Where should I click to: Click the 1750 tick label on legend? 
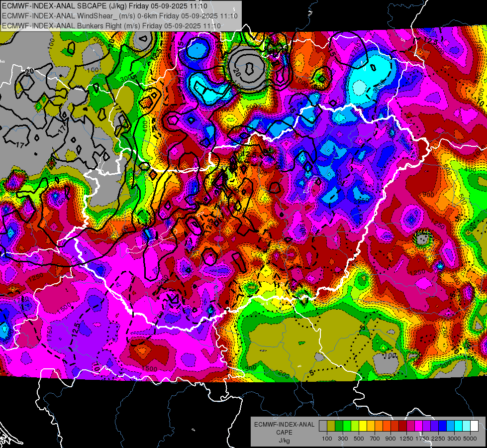point(422,439)
